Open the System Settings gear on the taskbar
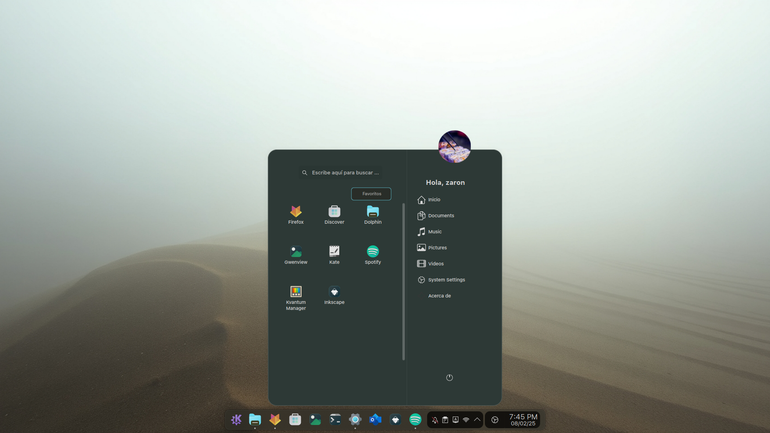Screen dimensions: 770x433 [x=355, y=419]
